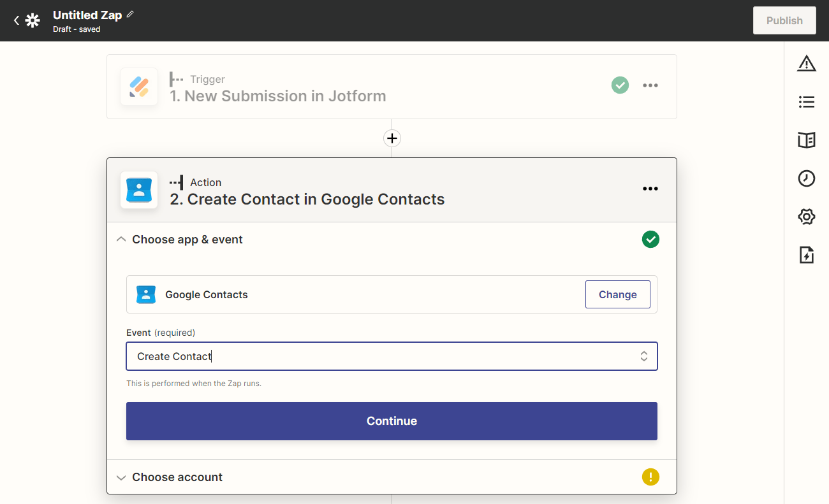Viewport: 829px width, 504px height.
Task: Open the Event dropdown selector
Action: tap(392, 357)
